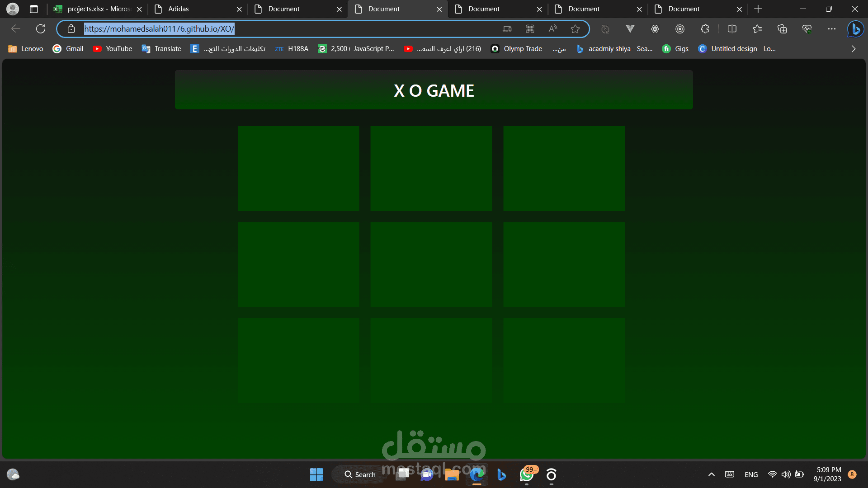Open Bing Copilot sidebar icon
This screenshot has height=488, width=868.
855,29
